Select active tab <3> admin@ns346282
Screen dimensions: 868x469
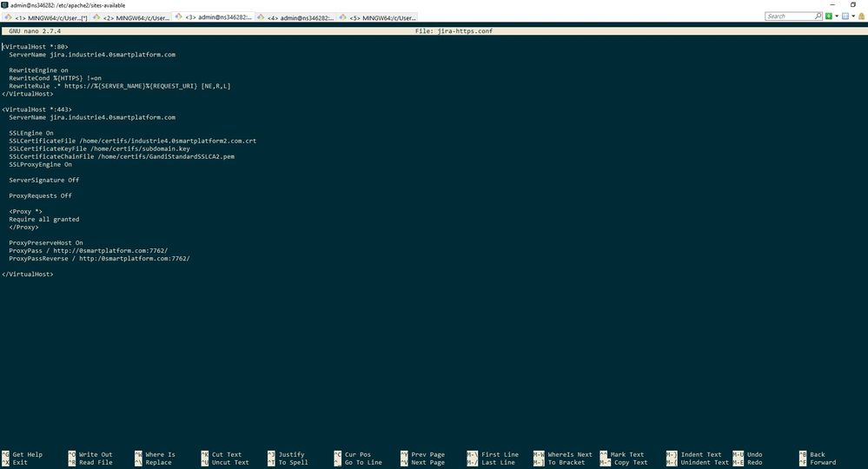[x=214, y=17]
